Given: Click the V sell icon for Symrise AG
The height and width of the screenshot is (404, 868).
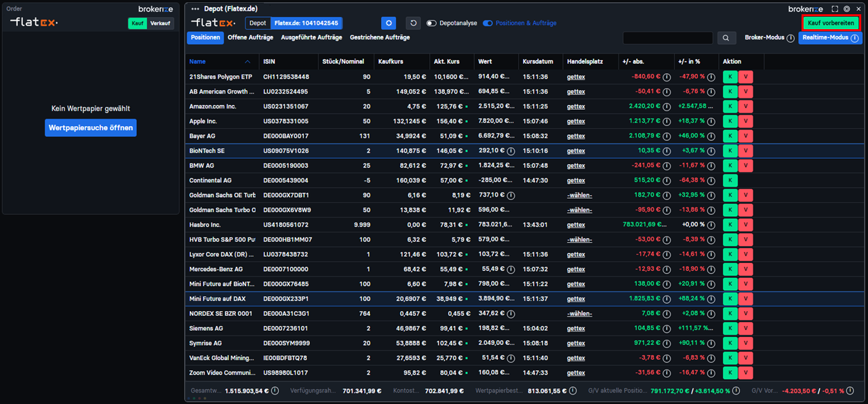Looking at the screenshot, I should (746, 343).
